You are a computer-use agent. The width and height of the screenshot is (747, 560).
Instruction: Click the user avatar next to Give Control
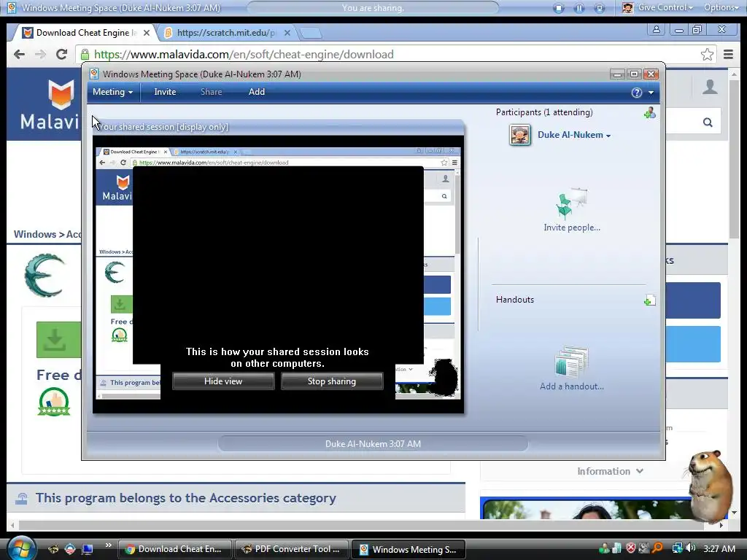(628, 8)
